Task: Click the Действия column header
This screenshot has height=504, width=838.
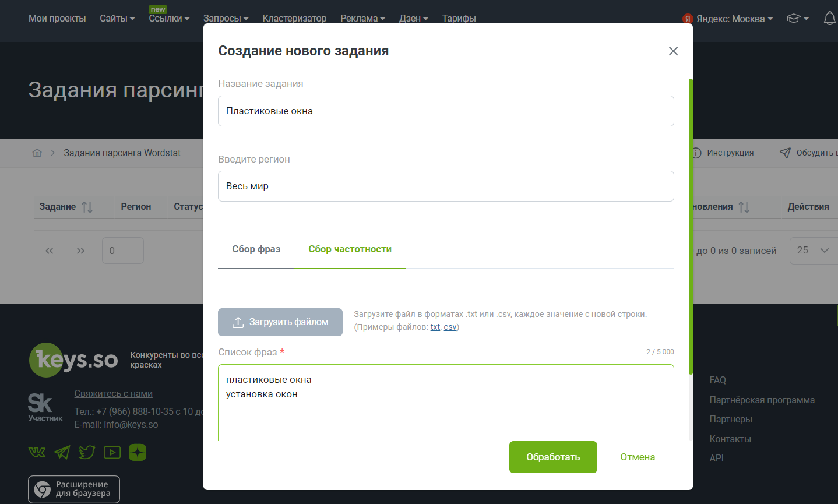Action: click(x=808, y=207)
